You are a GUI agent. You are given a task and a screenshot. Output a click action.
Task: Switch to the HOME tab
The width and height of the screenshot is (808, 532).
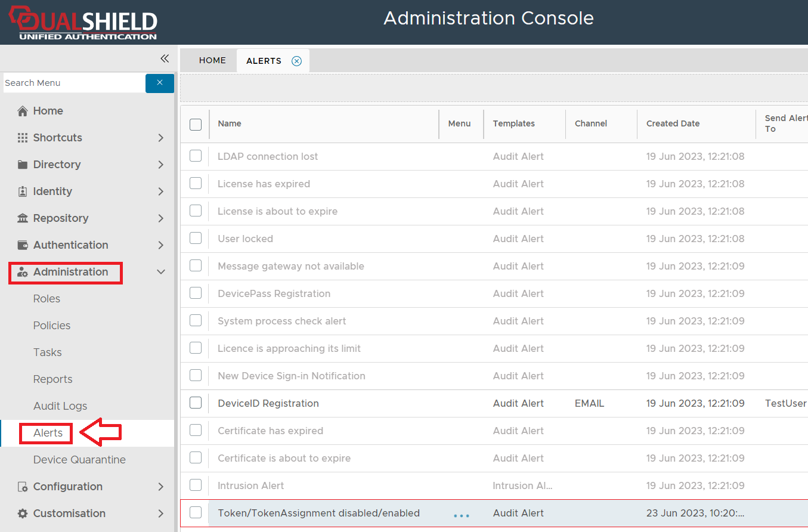click(212, 61)
